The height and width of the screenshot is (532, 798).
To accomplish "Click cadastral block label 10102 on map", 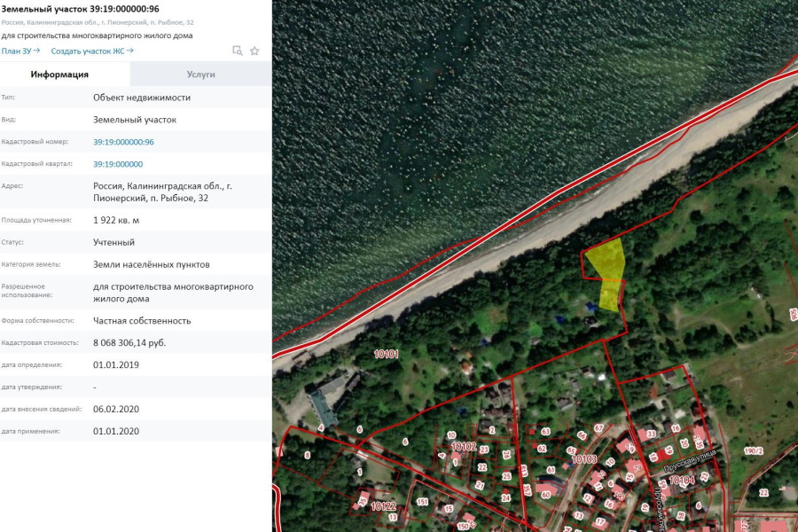I will point(464,446).
